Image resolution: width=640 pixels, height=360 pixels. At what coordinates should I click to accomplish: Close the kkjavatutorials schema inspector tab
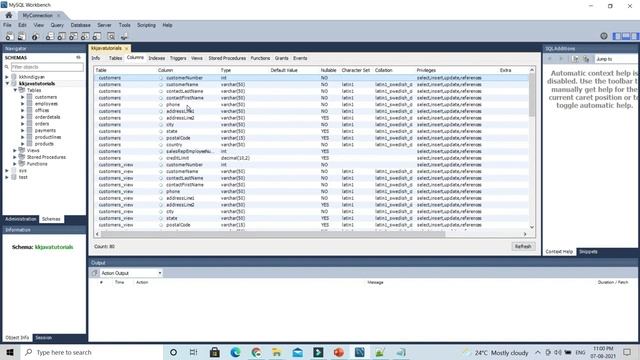(x=127, y=49)
